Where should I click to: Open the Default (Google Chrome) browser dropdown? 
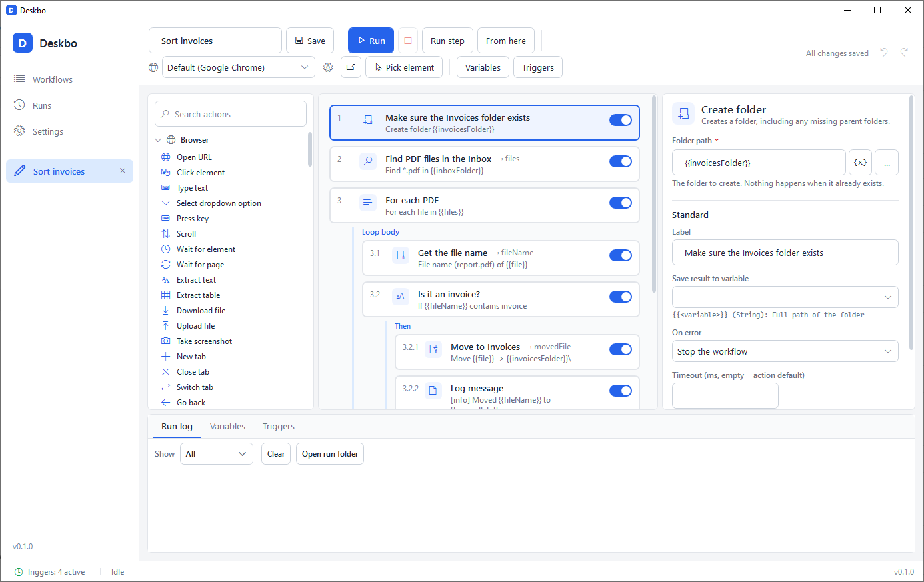(239, 67)
